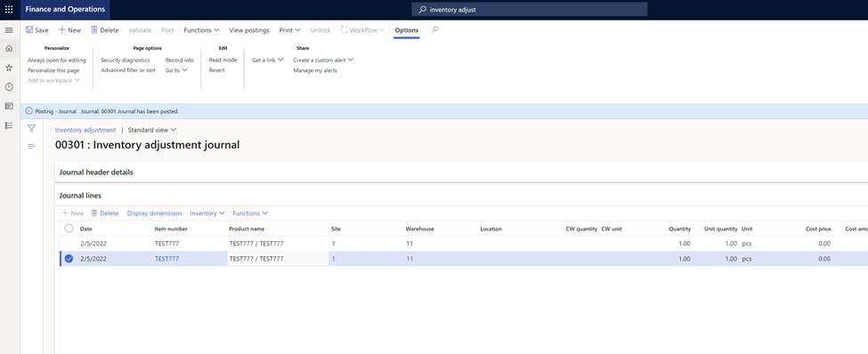Expand Create a custom alert dropdown
The image size is (868, 354).
(x=323, y=60)
